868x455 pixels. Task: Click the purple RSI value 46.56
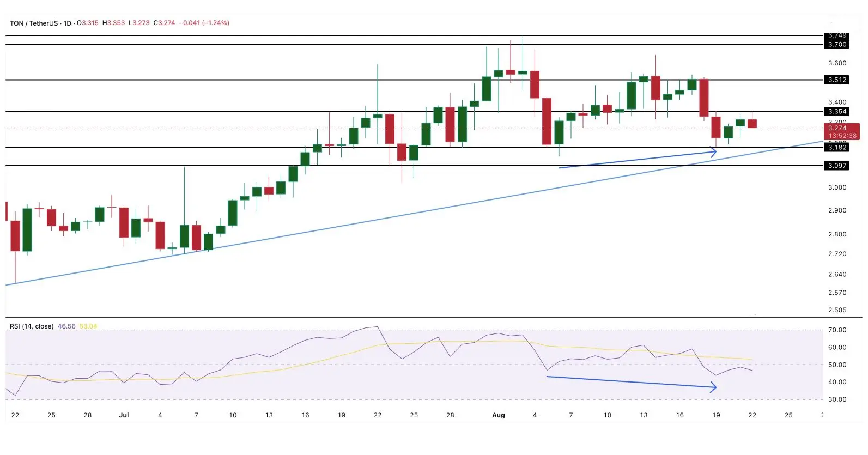(66, 326)
